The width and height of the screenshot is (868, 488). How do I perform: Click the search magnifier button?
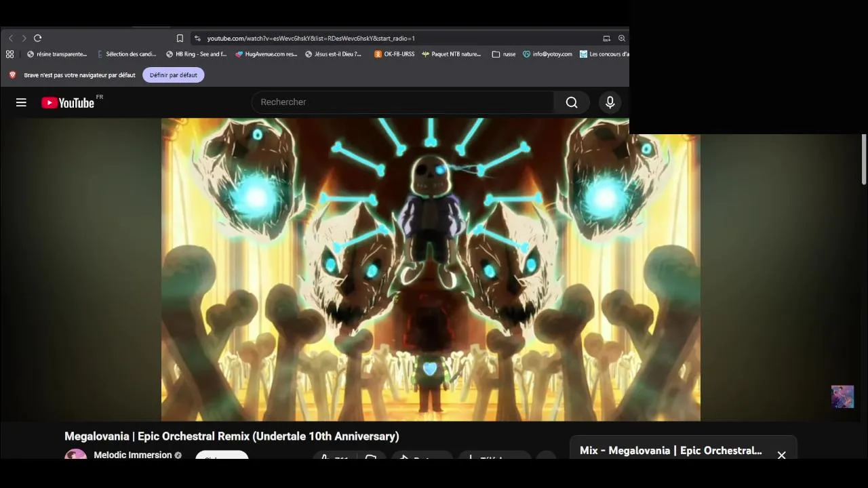pyautogui.click(x=572, y=102)
